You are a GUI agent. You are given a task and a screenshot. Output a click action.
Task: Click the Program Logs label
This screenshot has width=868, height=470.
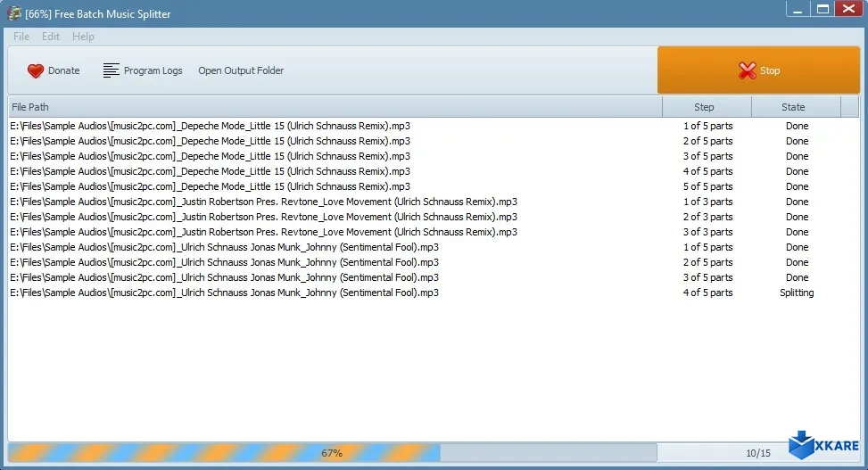153,70
